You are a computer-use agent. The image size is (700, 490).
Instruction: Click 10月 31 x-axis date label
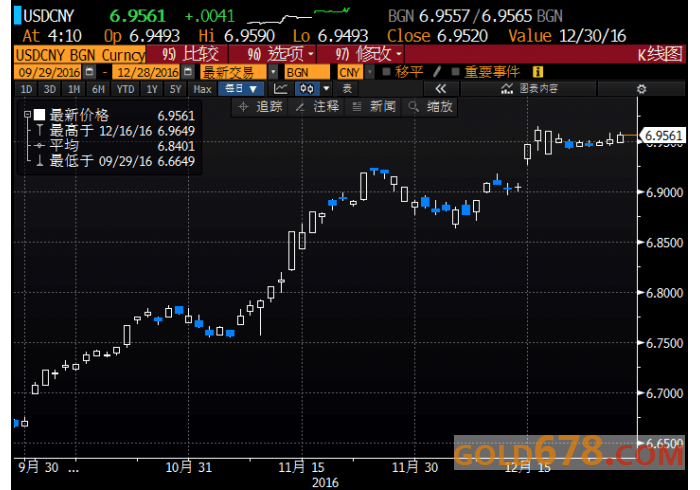tap(188, 467)
